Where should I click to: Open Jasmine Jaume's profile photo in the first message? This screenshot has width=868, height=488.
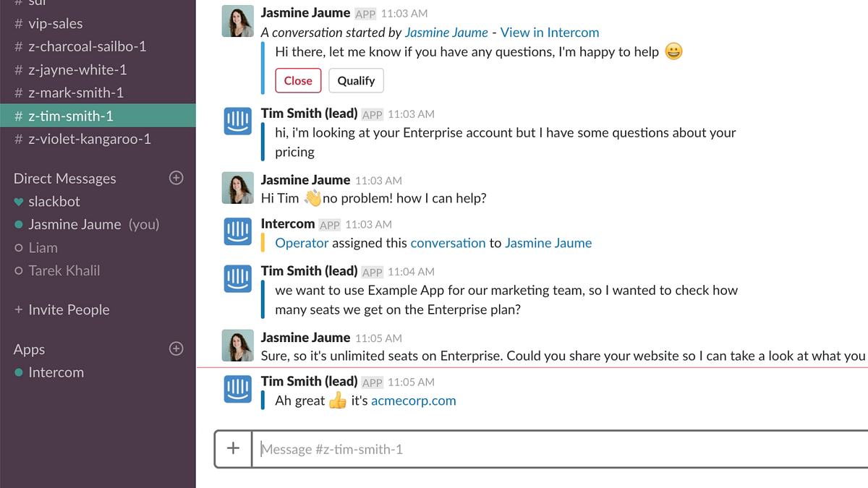[238, 22]
